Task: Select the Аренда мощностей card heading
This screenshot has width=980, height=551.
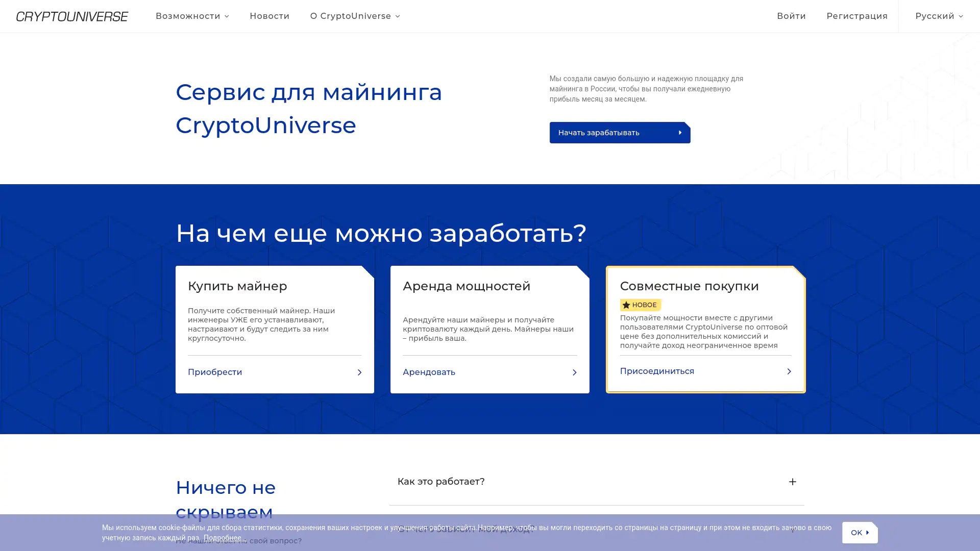Action: click(467, 286)
